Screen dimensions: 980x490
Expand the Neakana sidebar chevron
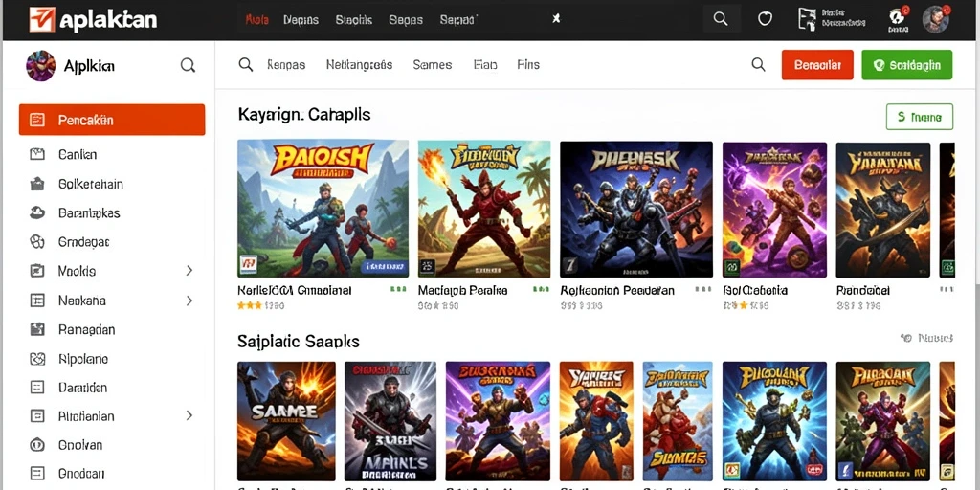189,301
